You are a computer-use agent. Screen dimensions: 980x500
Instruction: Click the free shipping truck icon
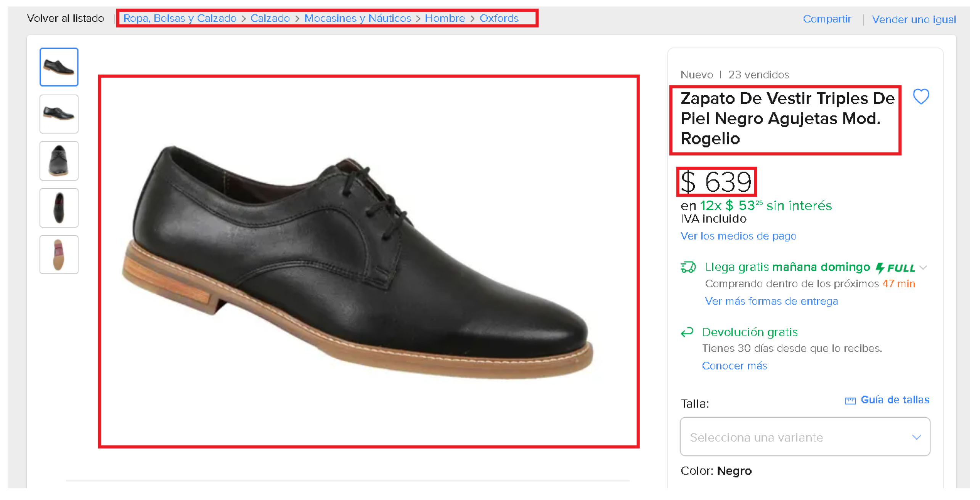pos(688,267)
